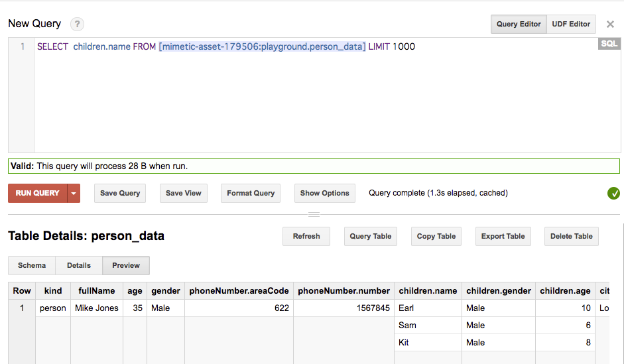Switch to UDF Editor mode
Image resolution: width=624 pixels, height=364 pixels.
coord(571,24)
